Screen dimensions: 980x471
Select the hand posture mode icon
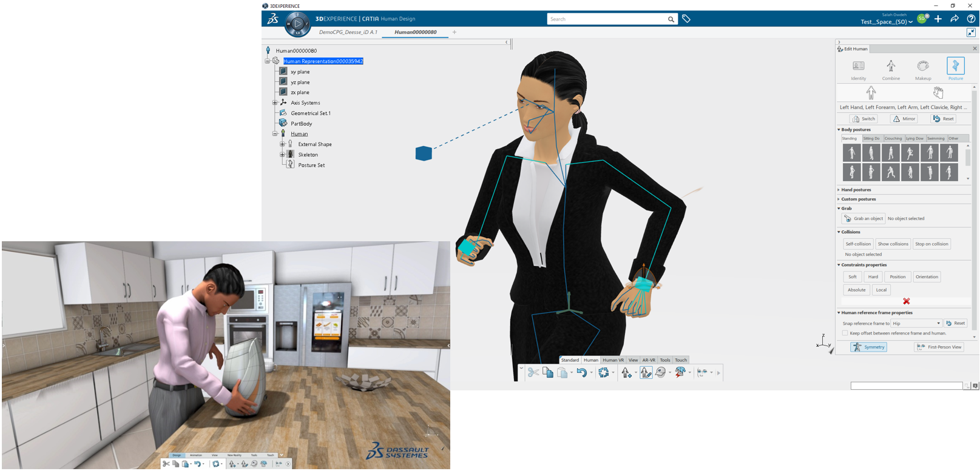coord(938,93)
